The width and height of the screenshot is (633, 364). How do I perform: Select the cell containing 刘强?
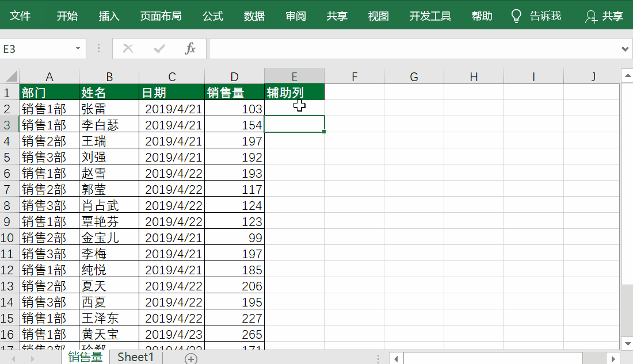click(109, 156)
